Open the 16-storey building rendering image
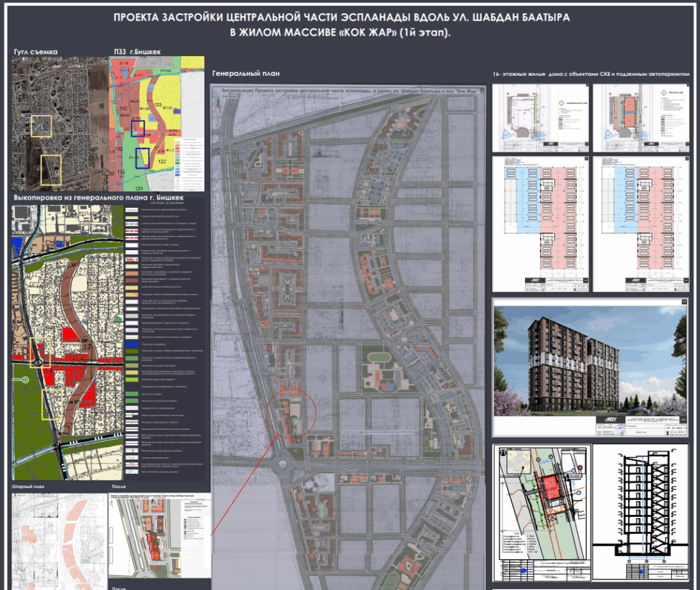The width and height of the screenshot is (700, 590). (589, 366)
